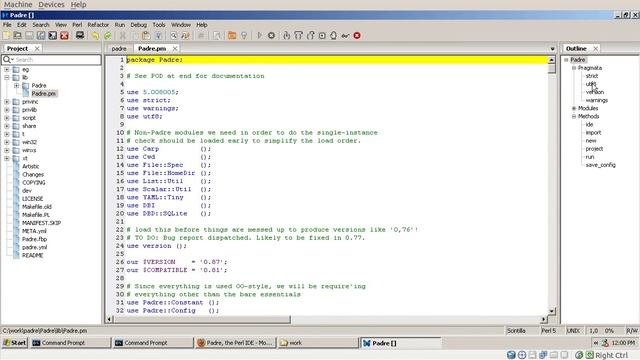
Task: Open the File menu
Action: (x=7, y=25)
